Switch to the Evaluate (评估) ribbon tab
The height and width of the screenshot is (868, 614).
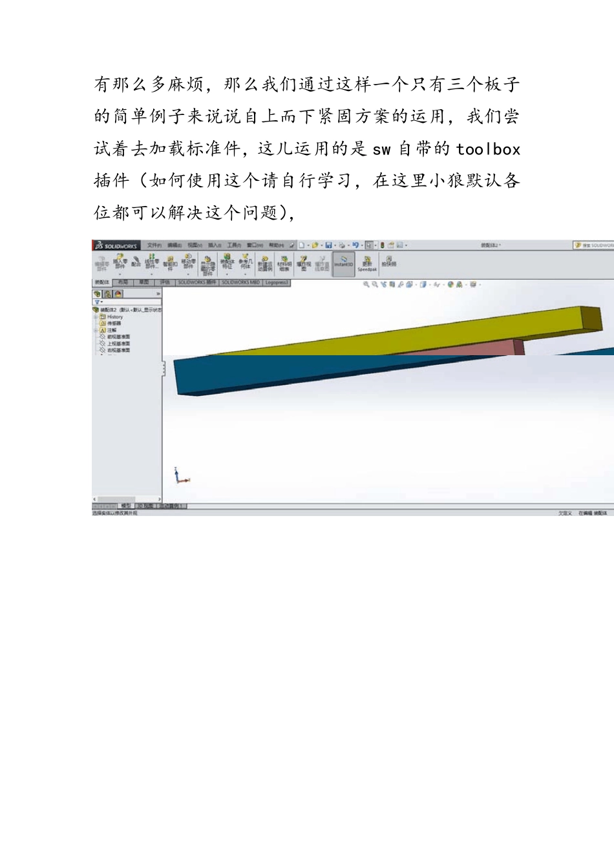pyautogui.click(x=164, y=283)
